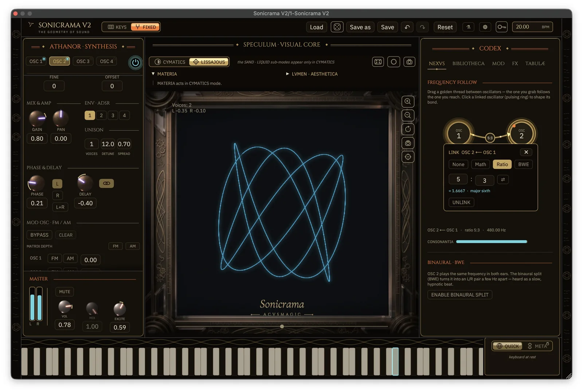This screenshot has height=392, width=583.
Task: Click the alchemy flask icon button
Action: click(469, 27)
